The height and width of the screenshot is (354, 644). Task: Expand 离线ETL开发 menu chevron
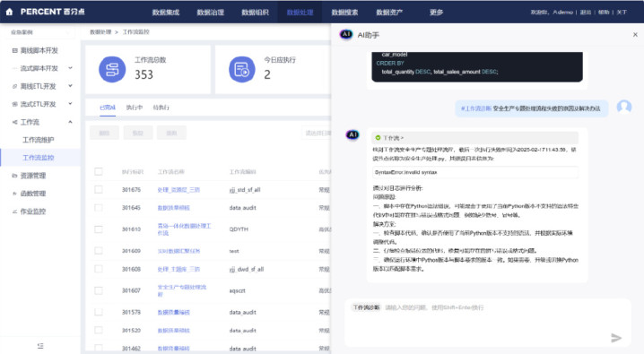[70, 86]
